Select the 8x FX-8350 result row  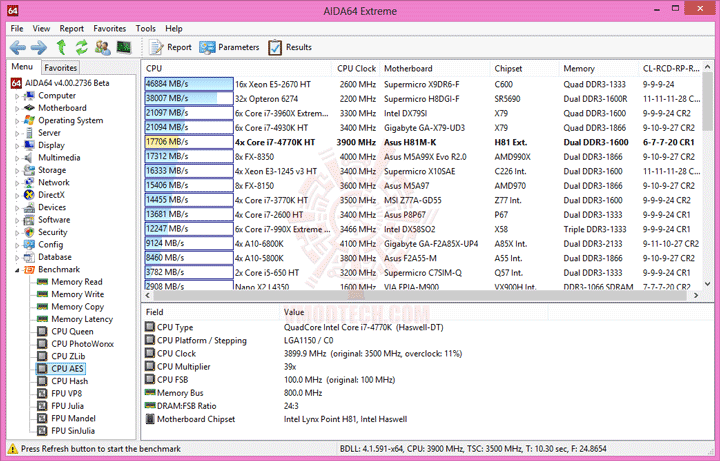(x=422, y=157)
